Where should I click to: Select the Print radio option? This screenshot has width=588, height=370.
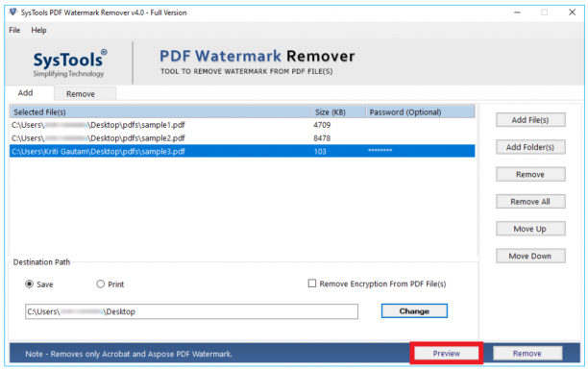click(x=100, y=284)
